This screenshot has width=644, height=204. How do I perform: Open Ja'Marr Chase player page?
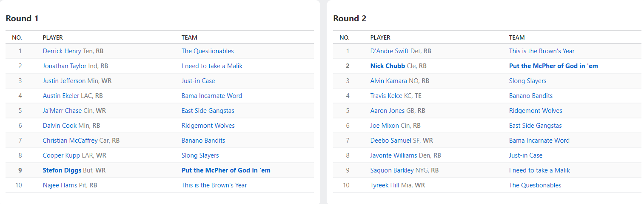pyautogui.click(x=62, y=111)
